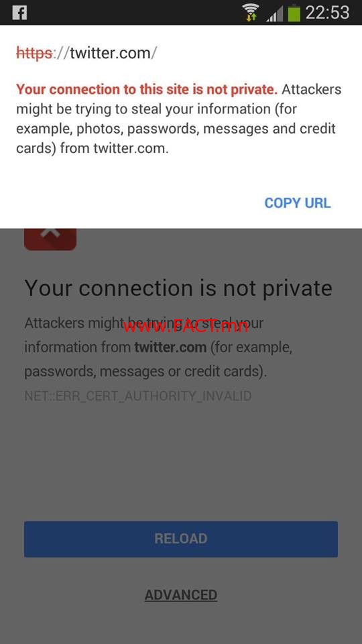Tap the green battery icon
Image resolution: width=362 pixels, height=644 pixels.
294,12
